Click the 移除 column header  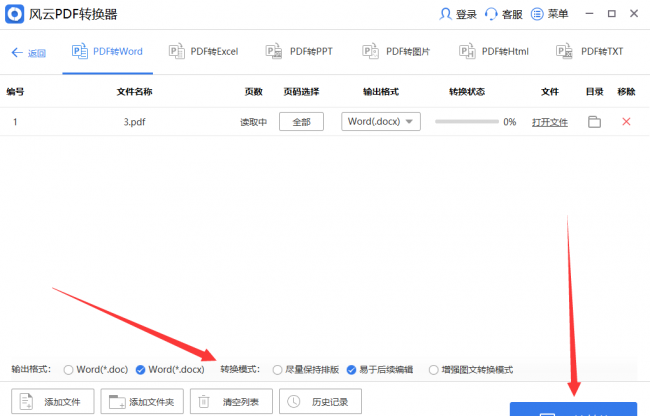pyautogui.click(x=626, y=92)
